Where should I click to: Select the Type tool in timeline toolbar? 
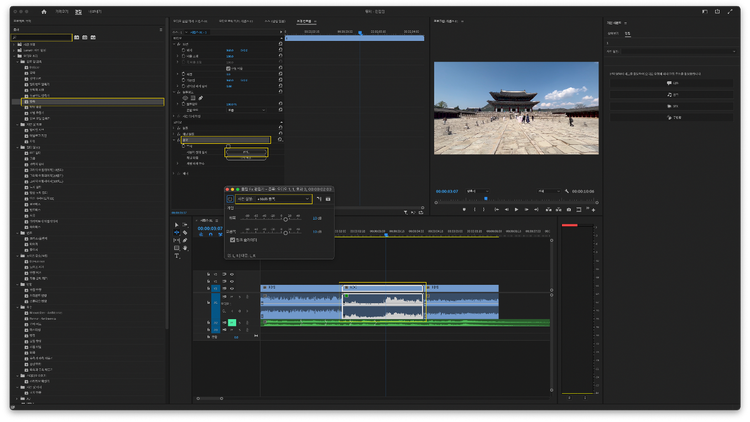click(x=177, y=255)
